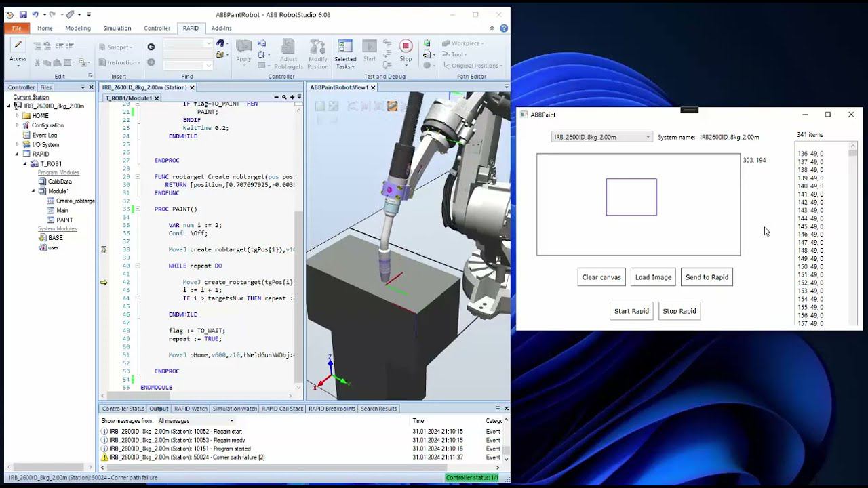This screenshot has width=868, height=488.
Task: Collapse the IRB_2600ID_8kg_2.00m controller node
Action: coord(9,106)
